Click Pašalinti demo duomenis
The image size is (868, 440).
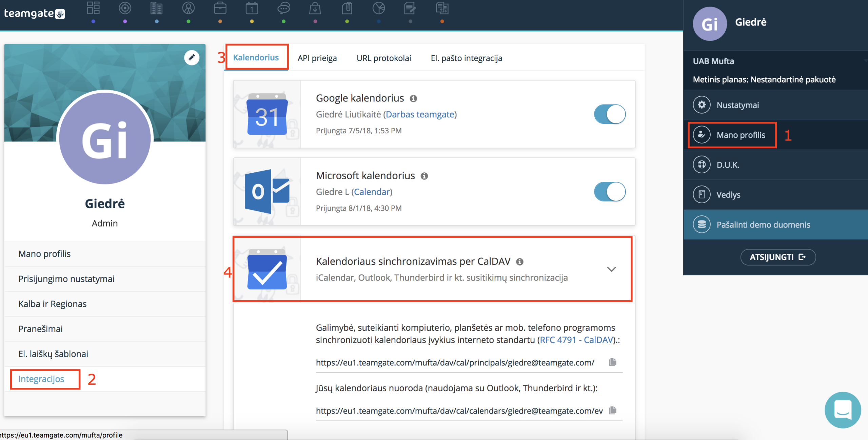pyautogui.click(x=775, y=225)
